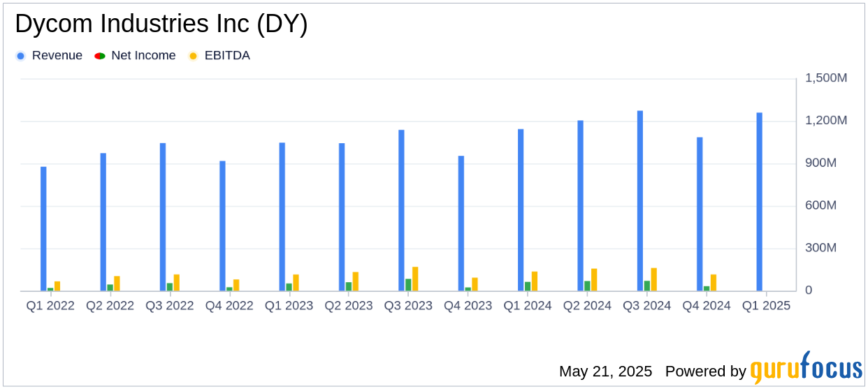This screenshot has height=389, width=868.
Task: Select the Q1 2022 revenue bar
Action: click(43, 229)
